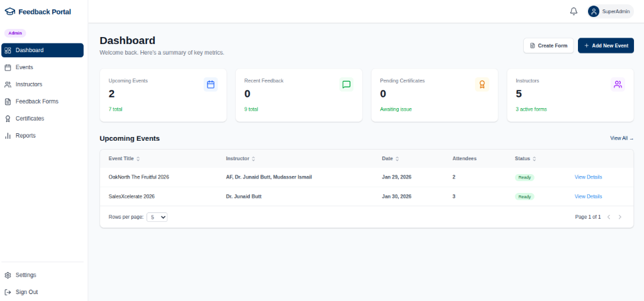View Details for OakNorth The Fruitful 2026
The width and height of the screenshot is (644, 301).
pos(588,177)
